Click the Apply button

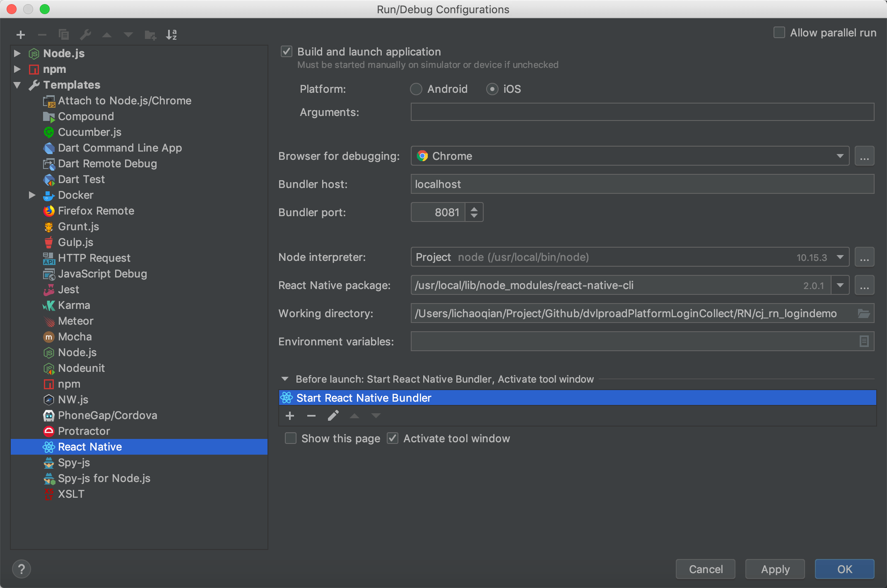tap(775, 569)
